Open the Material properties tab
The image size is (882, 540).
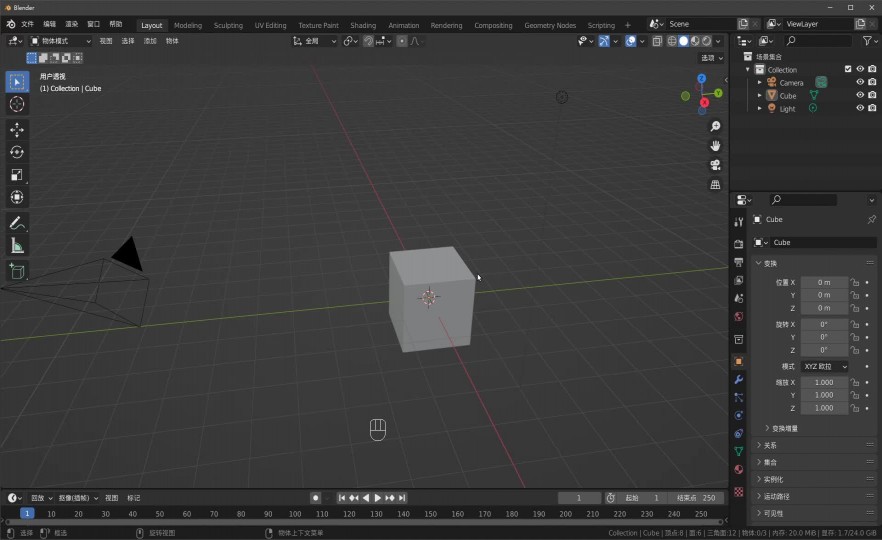pos(739,470)
